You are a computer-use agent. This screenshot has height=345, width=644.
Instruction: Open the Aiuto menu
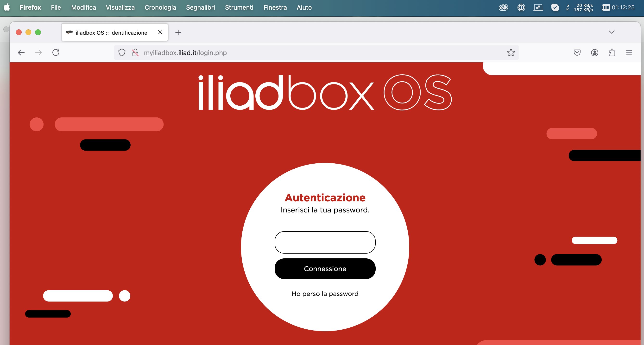304,7
